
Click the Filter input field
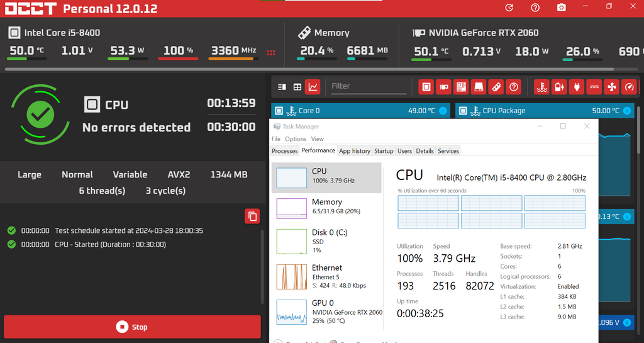coord(369,86)
